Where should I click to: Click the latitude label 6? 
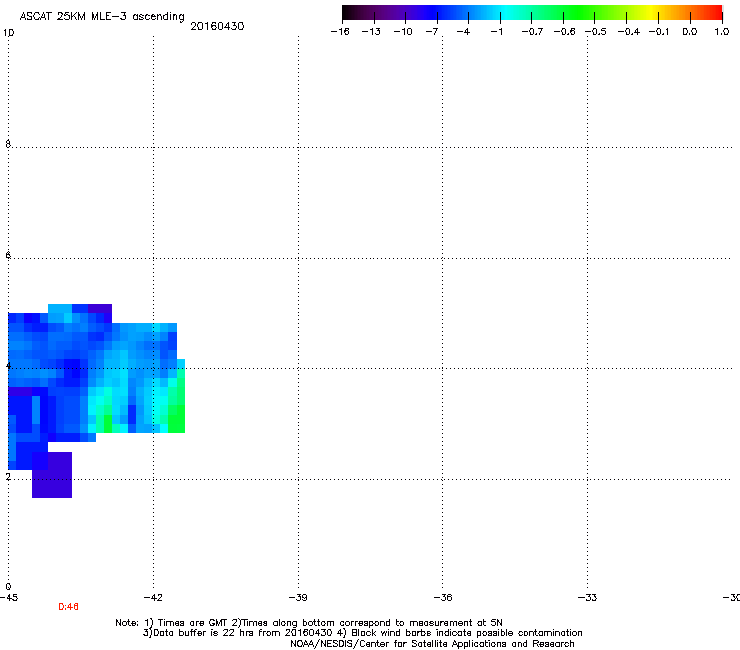[x=8, y=255]
